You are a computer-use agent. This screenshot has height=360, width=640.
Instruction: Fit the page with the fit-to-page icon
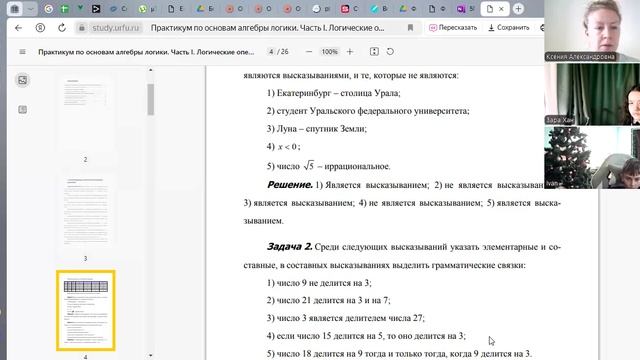click(374, 51)
